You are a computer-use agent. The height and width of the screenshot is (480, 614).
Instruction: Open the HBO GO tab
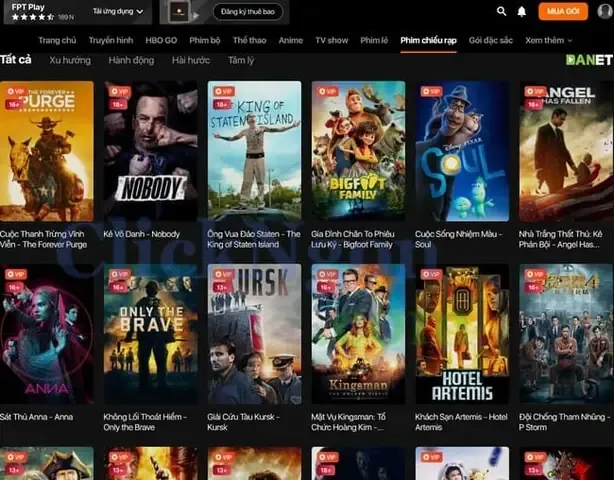(x=161, y=40)
